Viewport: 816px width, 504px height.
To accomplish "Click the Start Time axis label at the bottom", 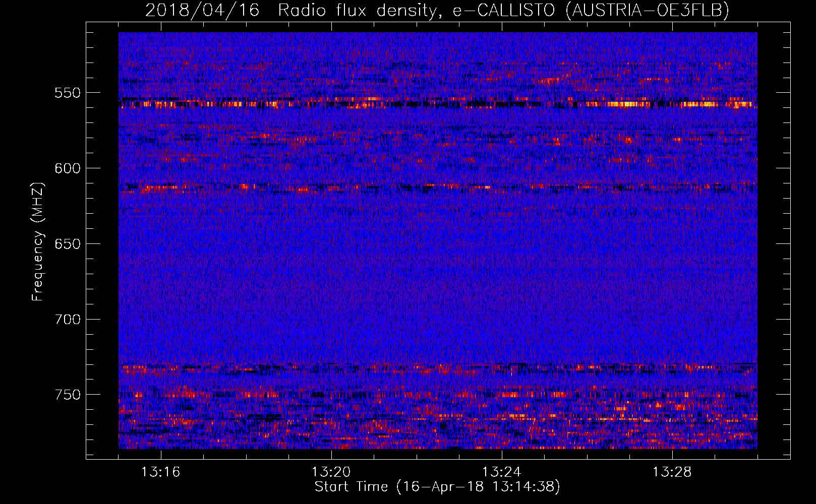I will pos(437,487).
